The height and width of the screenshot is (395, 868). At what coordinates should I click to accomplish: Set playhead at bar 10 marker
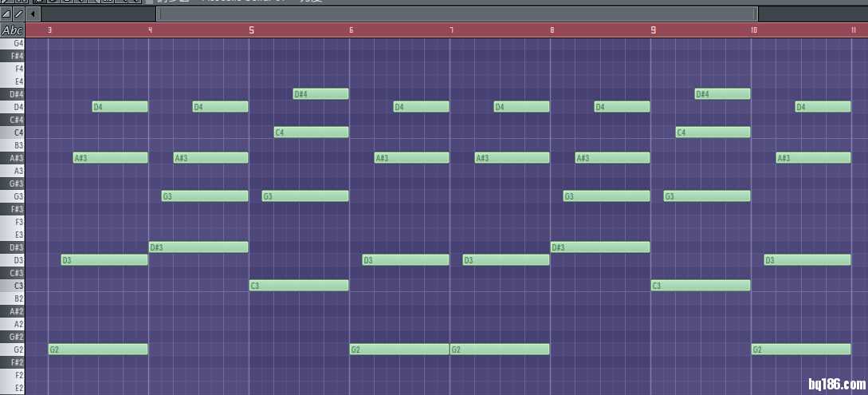pyautogui.click(x=753, y=30)
